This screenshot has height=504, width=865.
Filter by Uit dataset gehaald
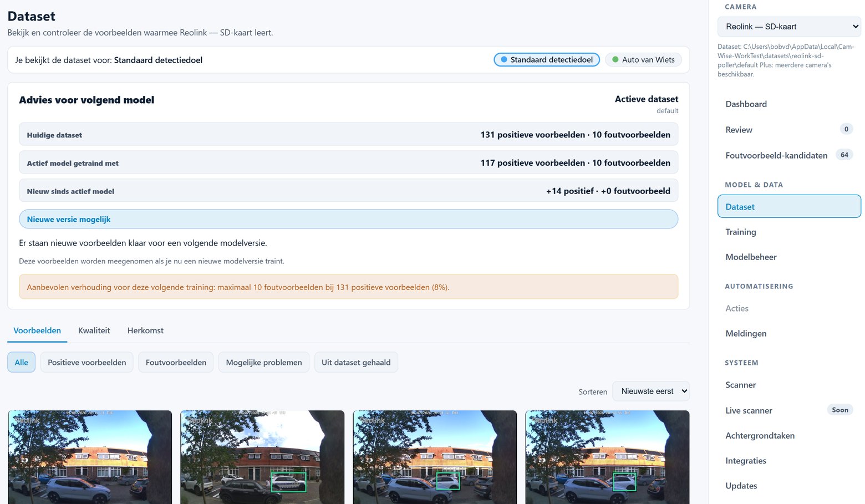pyautogui.click(x=356, y=362)
